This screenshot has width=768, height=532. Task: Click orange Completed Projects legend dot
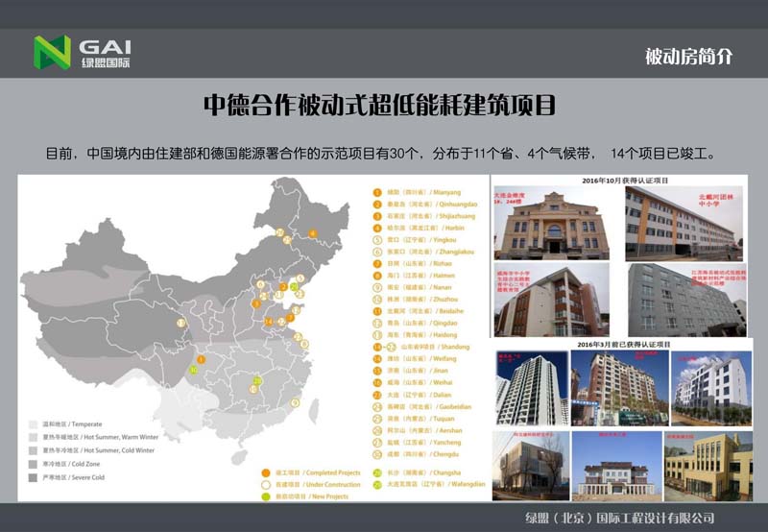click(266, 472)
